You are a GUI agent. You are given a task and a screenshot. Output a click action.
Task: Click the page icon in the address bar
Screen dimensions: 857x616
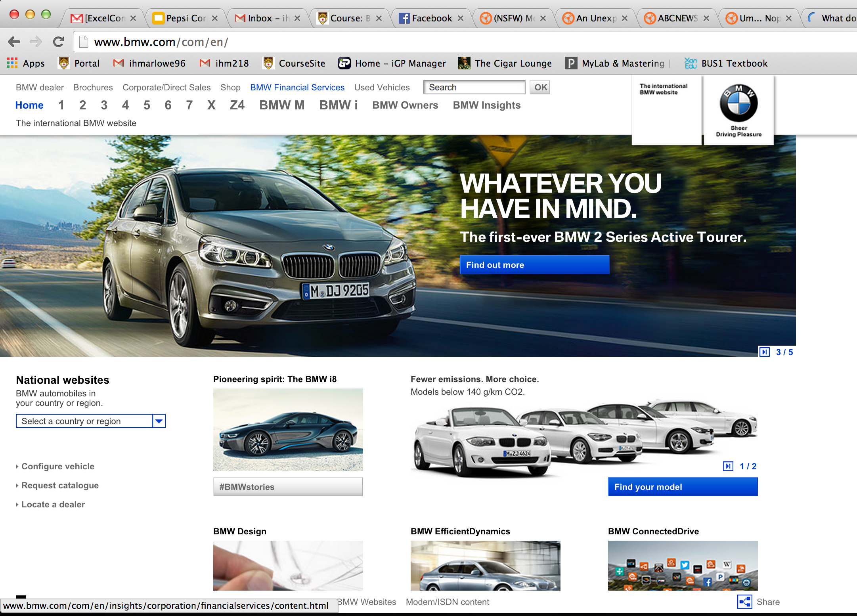(x=83, y=42)
